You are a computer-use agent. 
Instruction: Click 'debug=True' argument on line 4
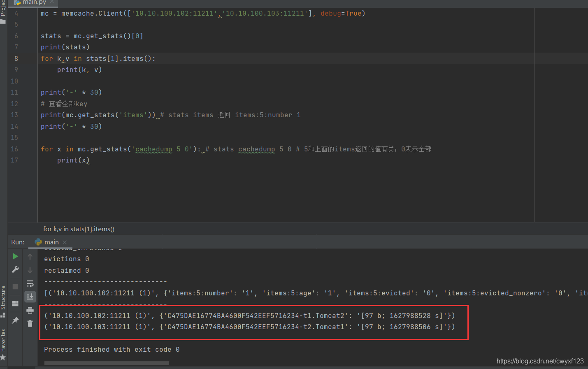(341, 13)
